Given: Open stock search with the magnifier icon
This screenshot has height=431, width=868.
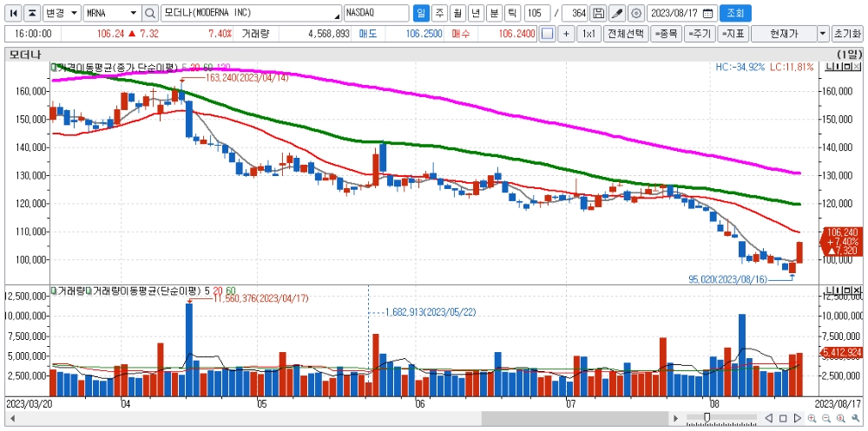Looking at the screenshot, I should [x=150, y=13].
